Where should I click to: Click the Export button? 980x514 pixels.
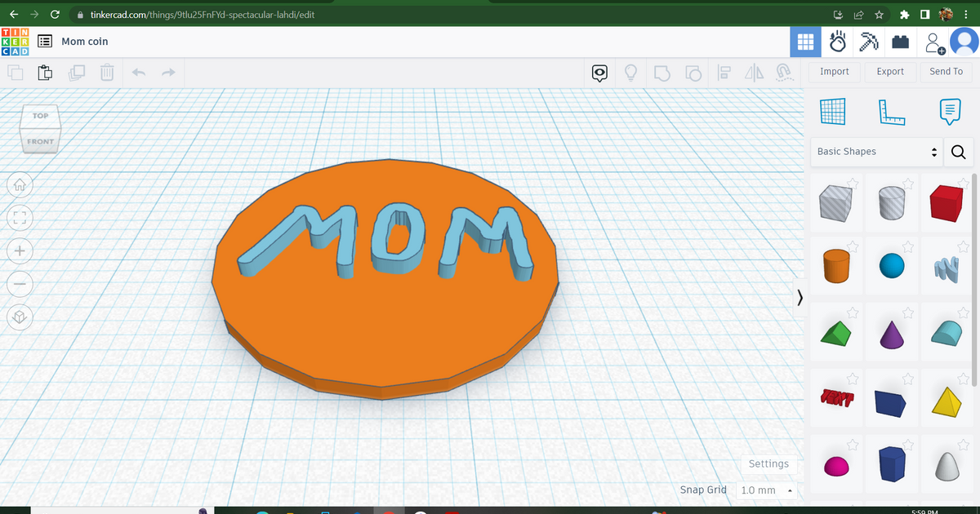pos(890,71)
